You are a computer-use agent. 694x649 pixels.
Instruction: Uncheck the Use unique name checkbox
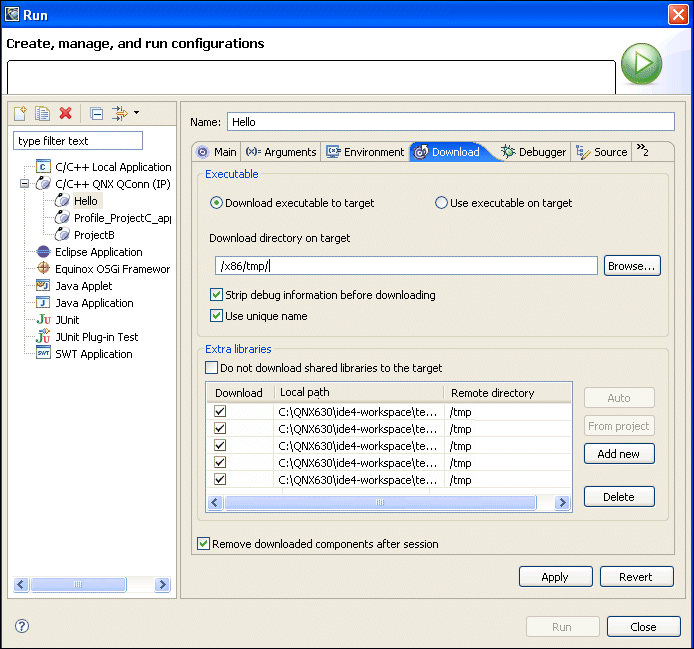click(x=217, y=316)
